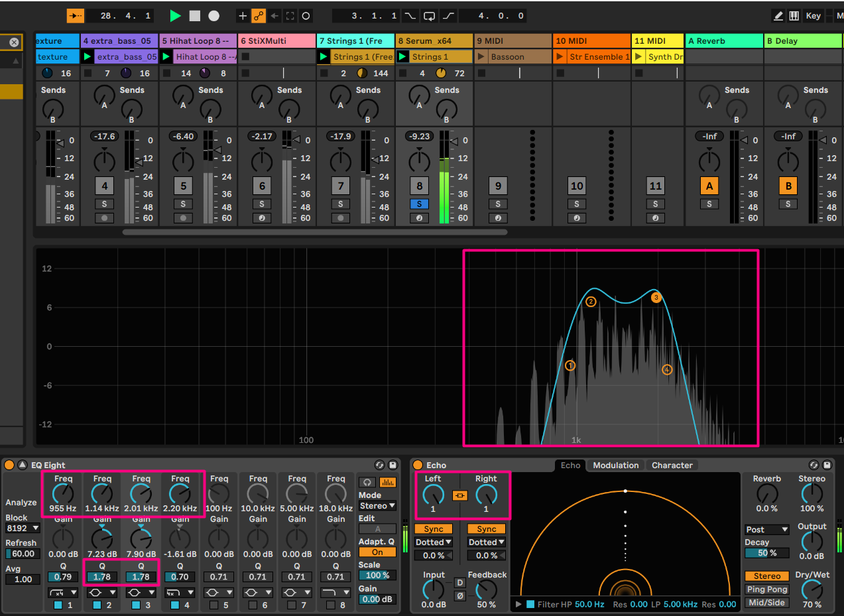This screenshot has width=844, height=616.
Task: Toggle the Arrangement Record button
Action: tap(213, 15)
